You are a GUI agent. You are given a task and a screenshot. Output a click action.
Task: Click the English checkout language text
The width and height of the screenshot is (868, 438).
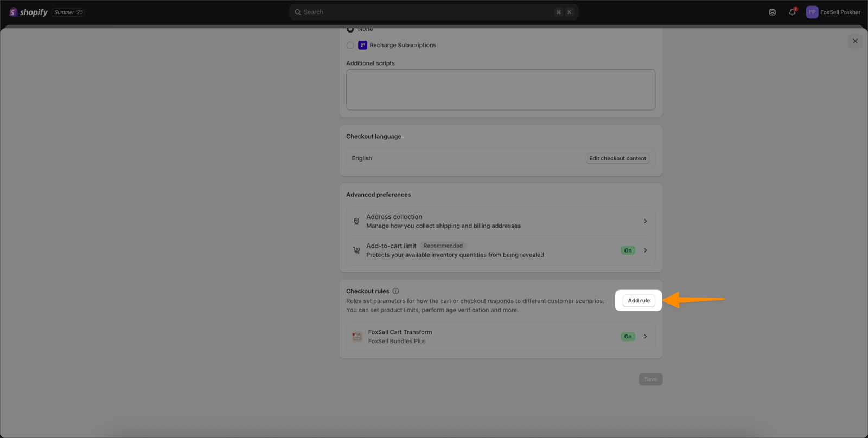362,158
